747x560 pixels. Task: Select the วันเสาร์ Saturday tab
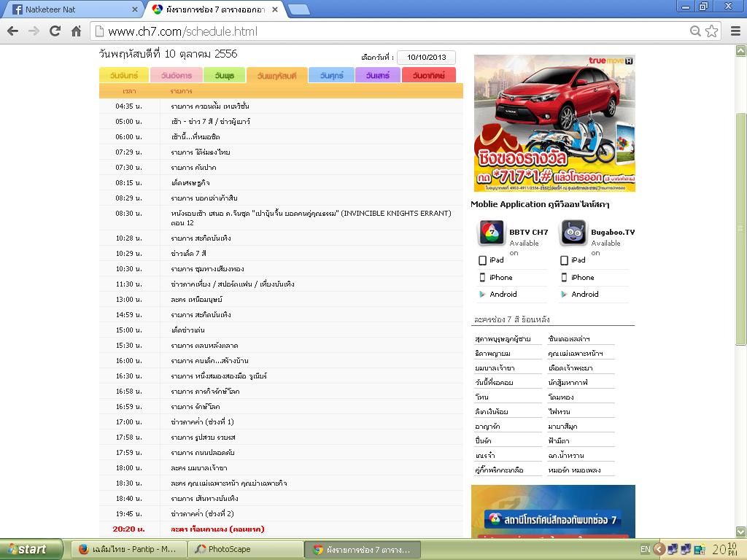pyautogui.click(x=378, y=75)
